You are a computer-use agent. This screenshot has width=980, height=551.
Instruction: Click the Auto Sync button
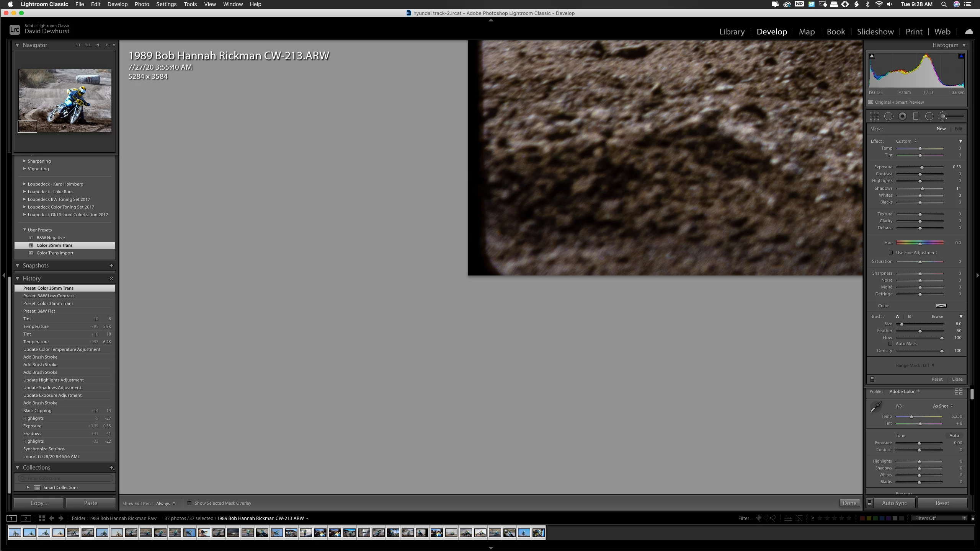[x=894, y=503]
